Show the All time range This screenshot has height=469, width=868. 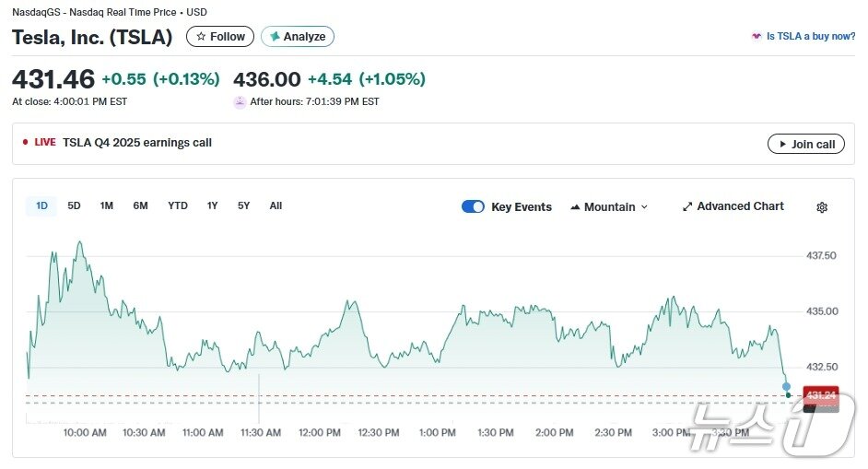coord(276,206)
